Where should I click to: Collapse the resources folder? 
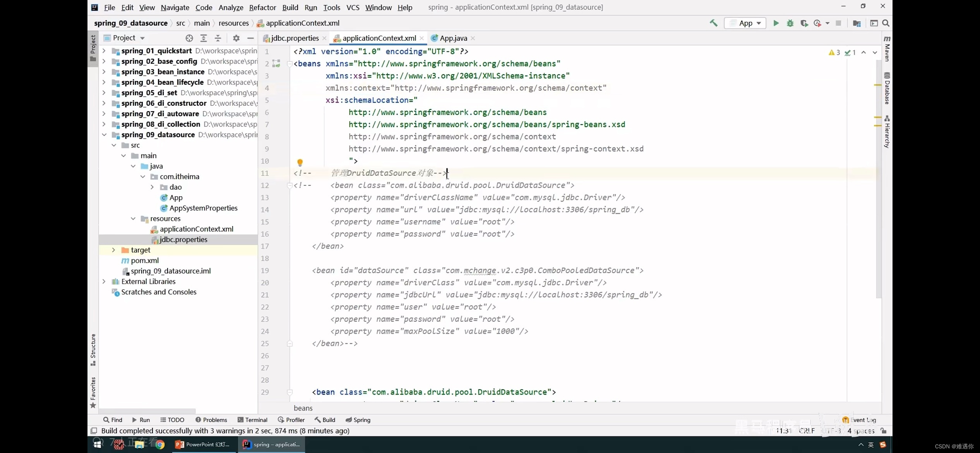click(x=133, y=218)
